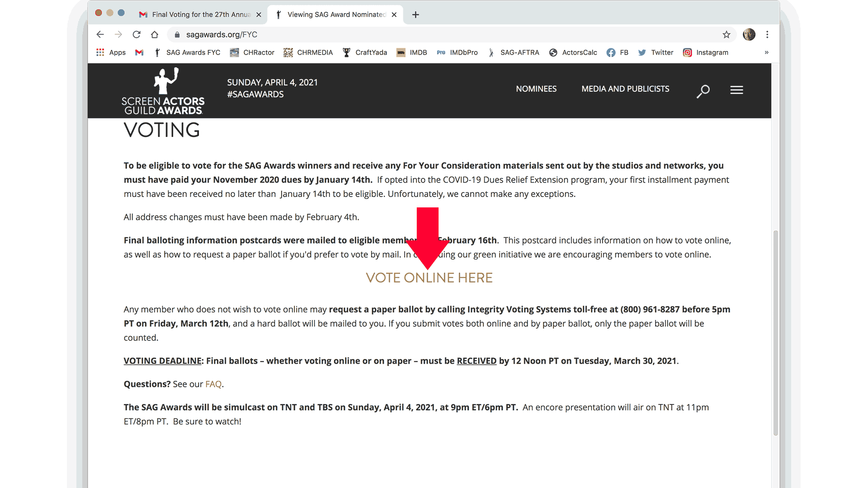Image resolution: width=868 pixels, height=488 pixels.
Task: Click the SAG Awards home logo icon
Action: pos(163,90)
